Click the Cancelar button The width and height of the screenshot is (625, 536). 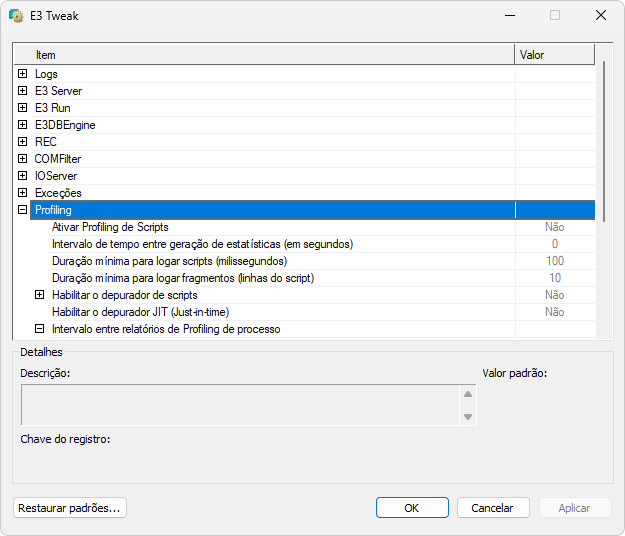coord(493,508)
